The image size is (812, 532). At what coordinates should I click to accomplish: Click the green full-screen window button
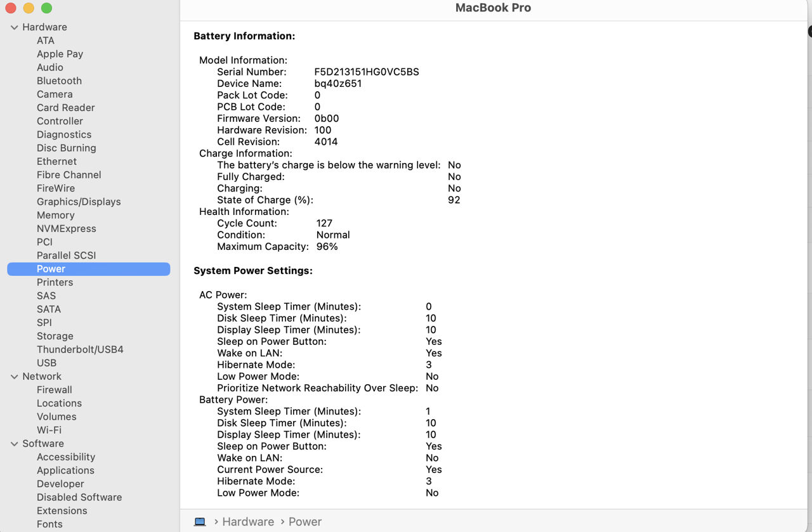(x=46, y=8)
